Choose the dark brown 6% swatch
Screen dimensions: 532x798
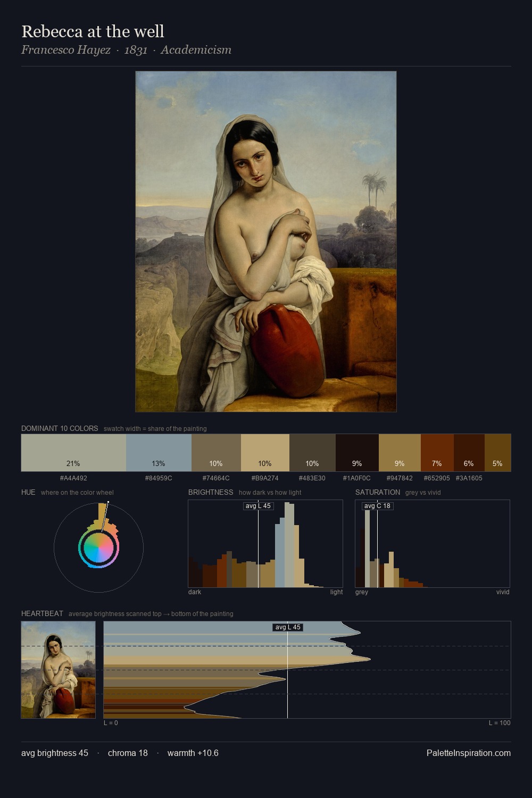tap(469, 453)
